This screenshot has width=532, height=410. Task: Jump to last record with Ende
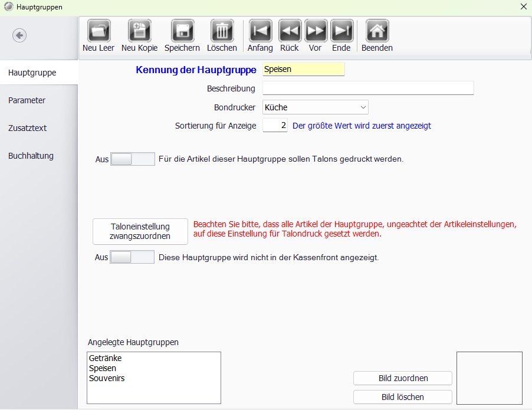[x=341, y=31]
